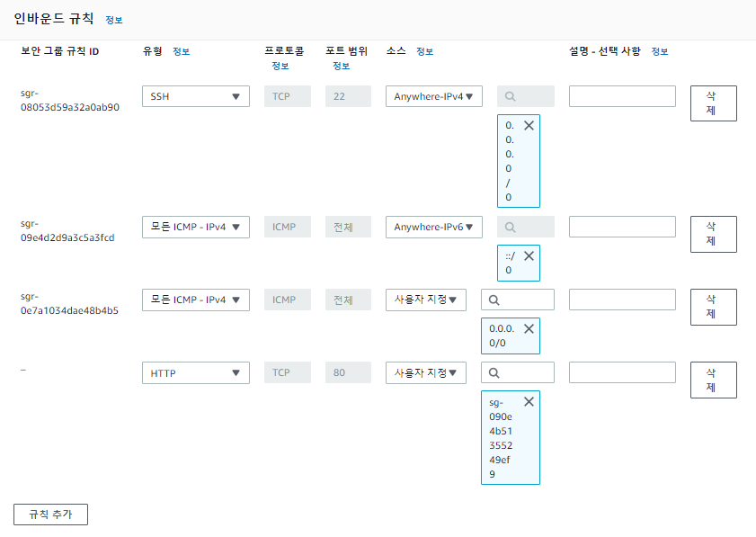Click the 규칙 추가 button
Image resolution: width=756 pixels, height=537 pixels.
pyautogui.click(x=50, y=515)
